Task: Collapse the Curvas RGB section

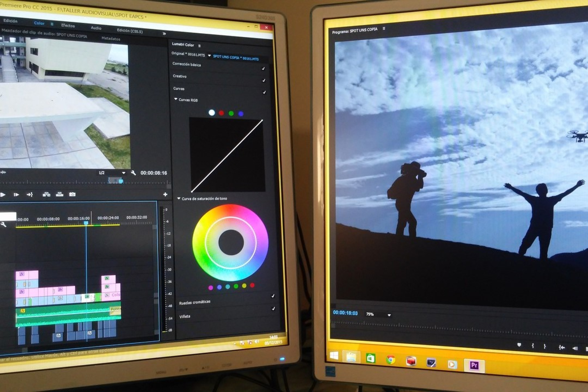Action: point(176,99)
